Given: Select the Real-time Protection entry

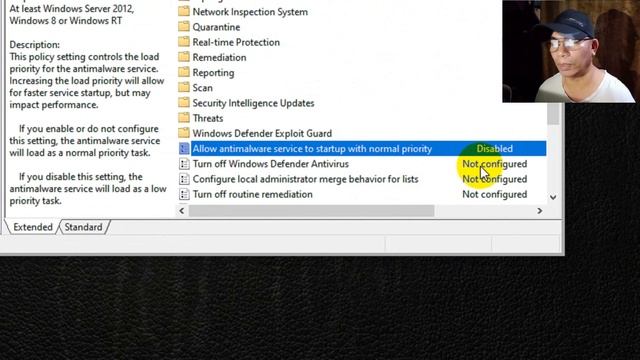Looking at the screenshot, I should coord(236,42).
